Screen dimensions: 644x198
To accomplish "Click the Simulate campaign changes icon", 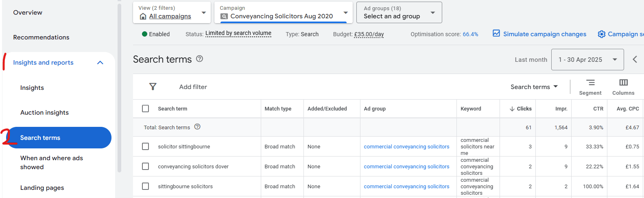I will [496, 33].
